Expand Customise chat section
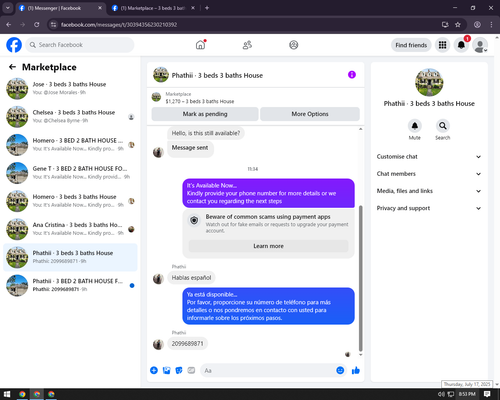The height and width of the screenshot is (400, 500). 429,157
